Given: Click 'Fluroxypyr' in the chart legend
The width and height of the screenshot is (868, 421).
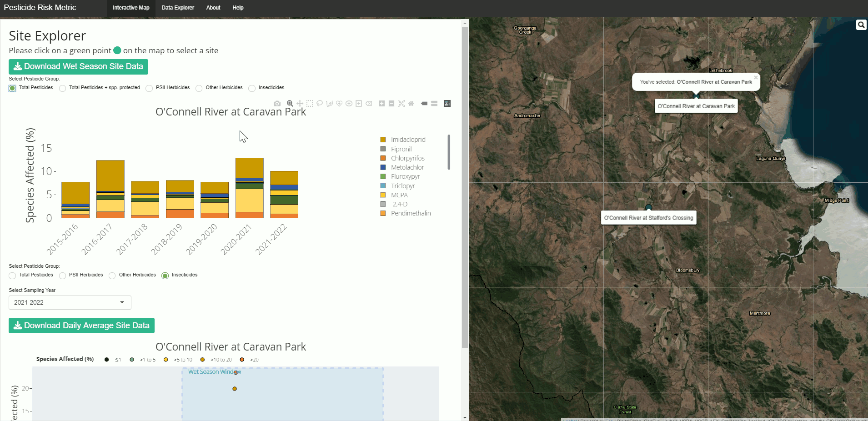Looking at the screenshot, I should 406,176.
